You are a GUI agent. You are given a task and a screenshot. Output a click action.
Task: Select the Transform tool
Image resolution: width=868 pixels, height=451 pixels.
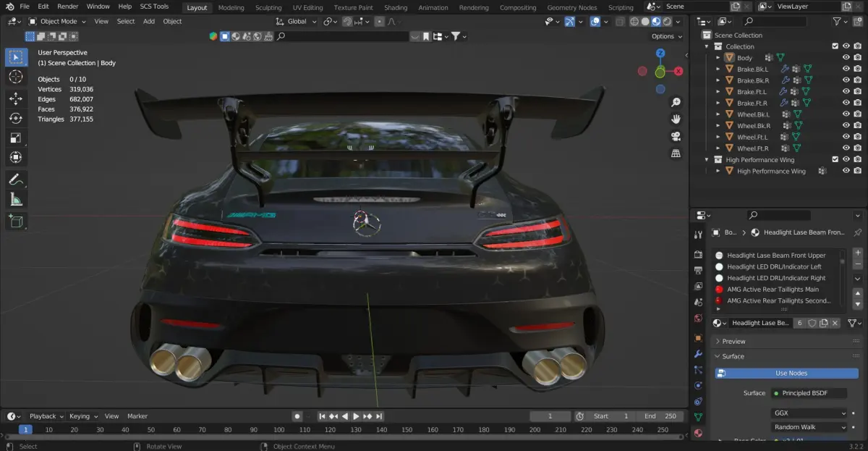[16, 157]
